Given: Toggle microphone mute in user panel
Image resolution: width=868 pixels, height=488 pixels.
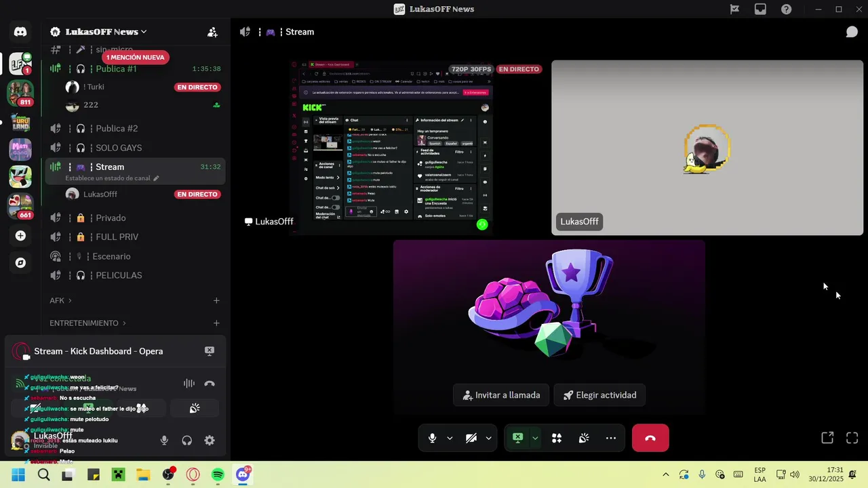Looking at the screenshot, I should (164, 441).
